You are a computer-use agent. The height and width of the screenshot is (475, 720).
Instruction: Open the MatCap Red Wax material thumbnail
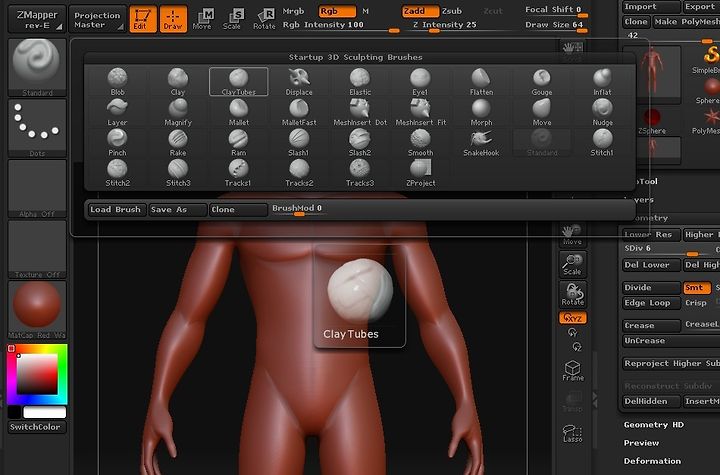(37, 310)
